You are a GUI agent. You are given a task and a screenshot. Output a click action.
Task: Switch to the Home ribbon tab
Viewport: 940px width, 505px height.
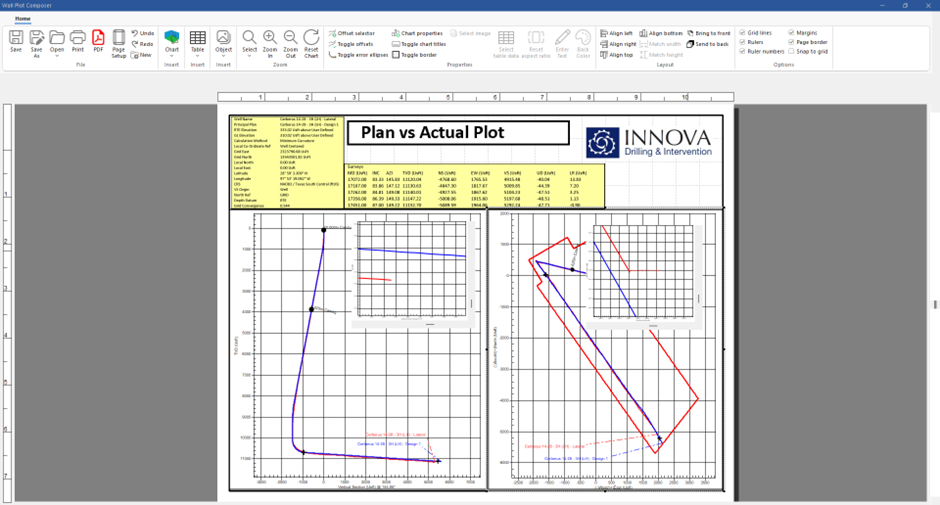(22, 19)
